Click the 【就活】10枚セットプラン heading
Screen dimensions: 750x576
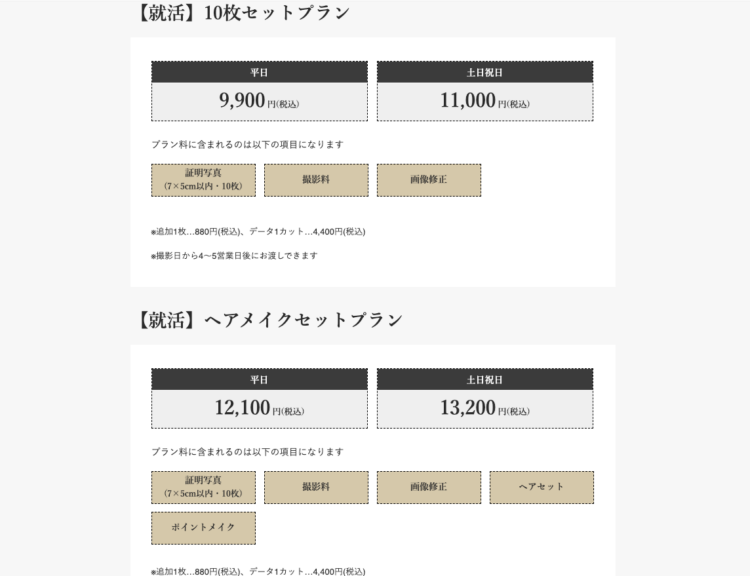243,13
